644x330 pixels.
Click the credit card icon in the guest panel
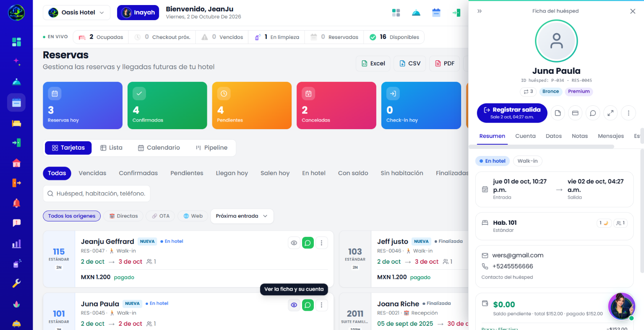click(575, 113)
